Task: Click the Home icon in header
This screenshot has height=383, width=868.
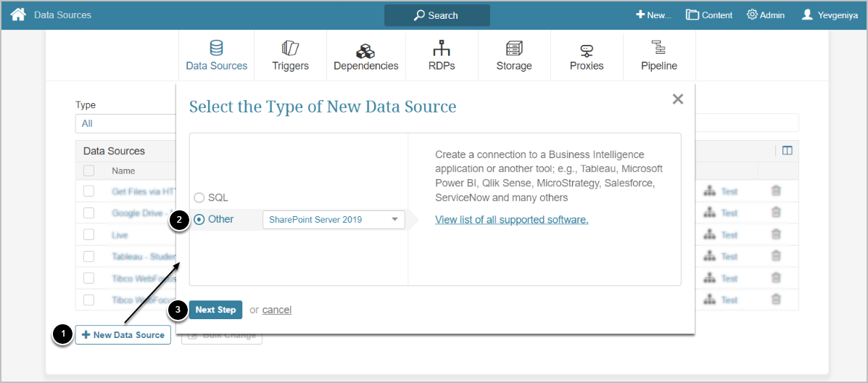Action: pos(17,15)
